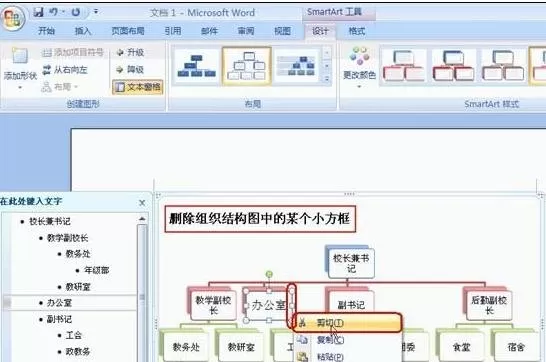Click the 后勤副校长 chart box
The image size is (546, 362).
coord(489,305)
